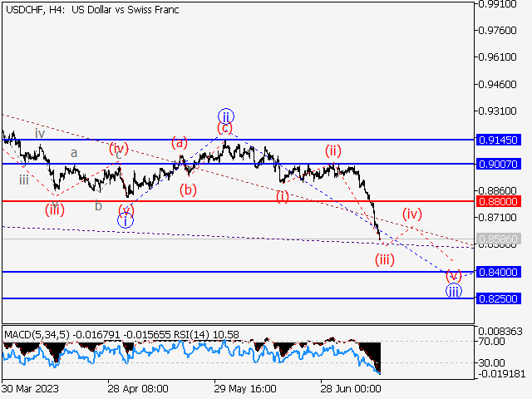Click the red '(i)' wave label
The image size is (532, 399).
[x=283, y=196]
